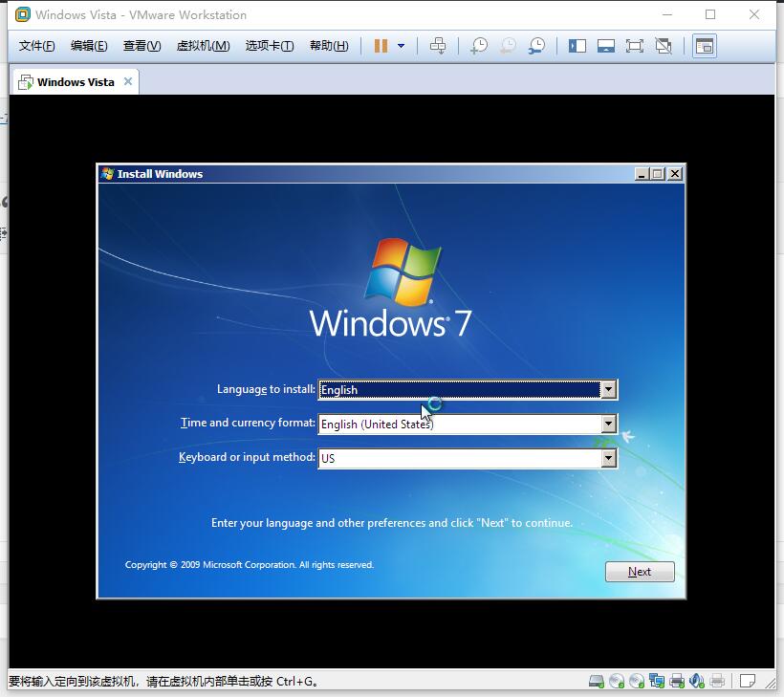The width and height of the screenshot is (784, 697).
Task: Click the send Ctrl+Alt+Del toolbar icon
Action: (438, 46)
